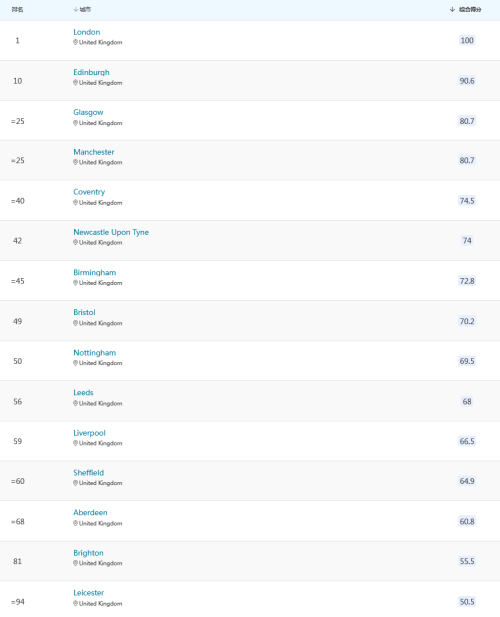Click location pin icon under Glasgow

point(75,123)
